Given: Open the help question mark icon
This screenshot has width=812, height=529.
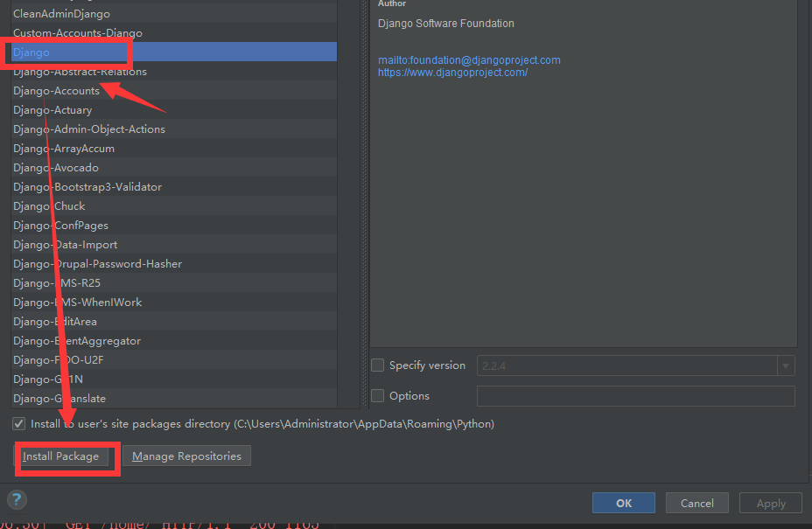Looking at the screenshot, I should [17, 499].
